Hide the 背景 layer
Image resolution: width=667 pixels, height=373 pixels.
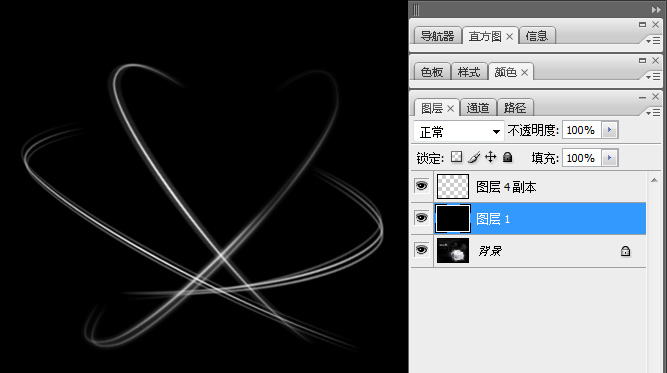point(422,250)
